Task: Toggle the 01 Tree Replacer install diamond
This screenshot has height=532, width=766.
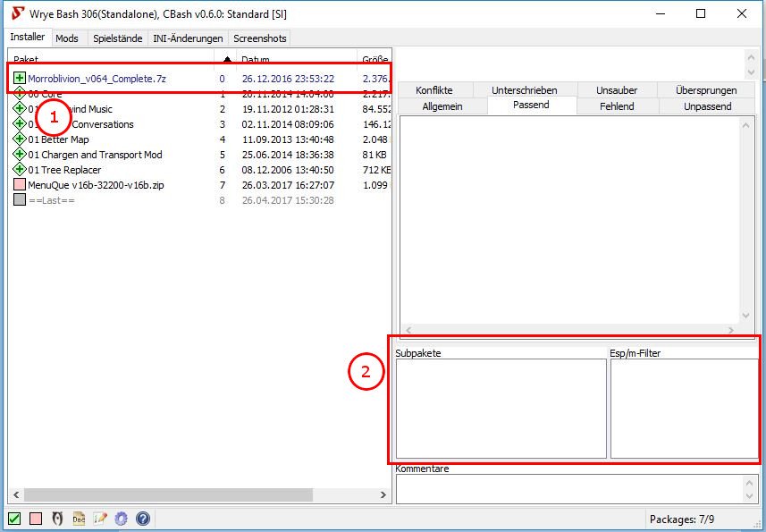Action: click(x=19, y=170)
